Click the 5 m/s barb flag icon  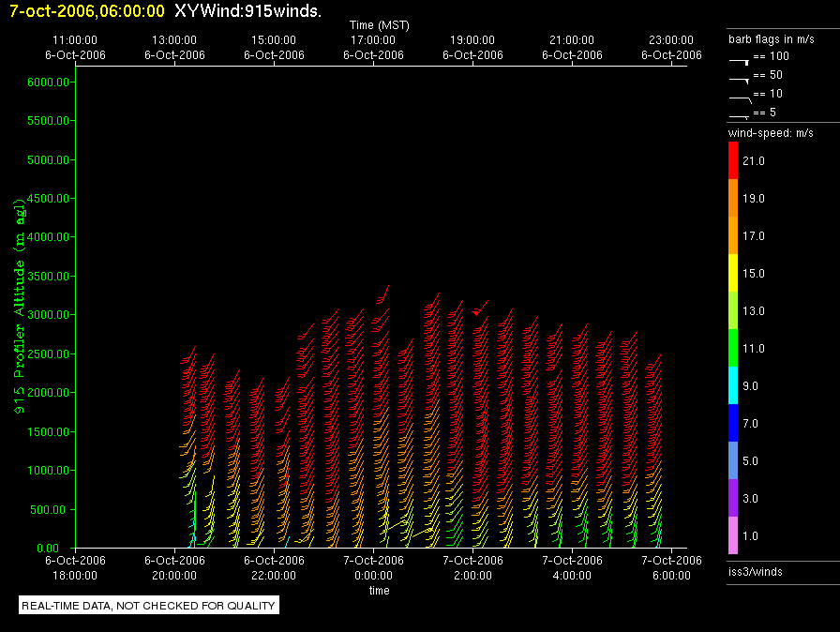(x=739, y=117)
